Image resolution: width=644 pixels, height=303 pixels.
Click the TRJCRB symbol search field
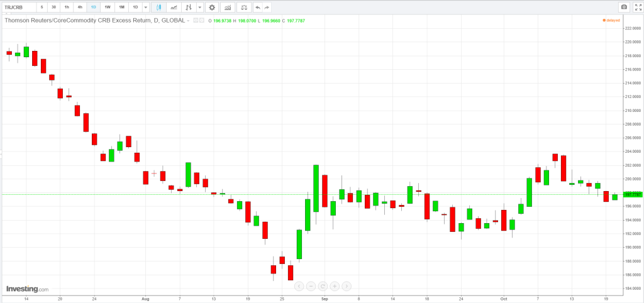tap(18, 7)
